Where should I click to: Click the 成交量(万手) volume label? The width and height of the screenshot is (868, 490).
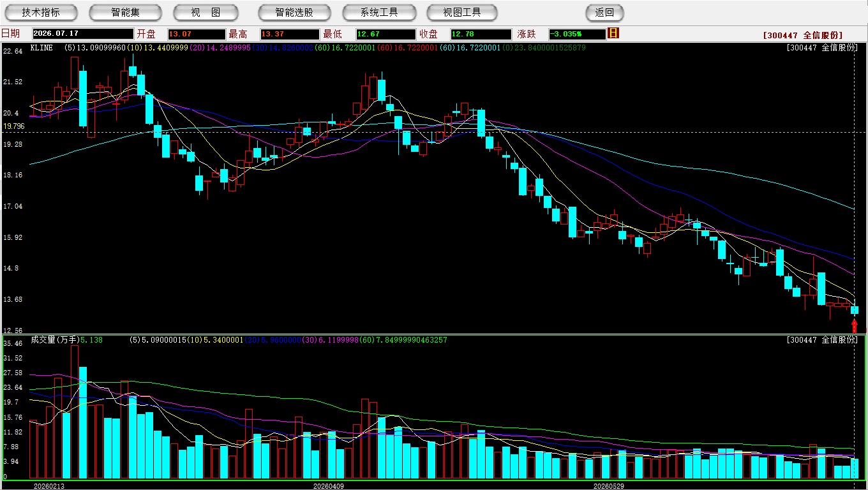pyautogui.click(x=54, y=340)
